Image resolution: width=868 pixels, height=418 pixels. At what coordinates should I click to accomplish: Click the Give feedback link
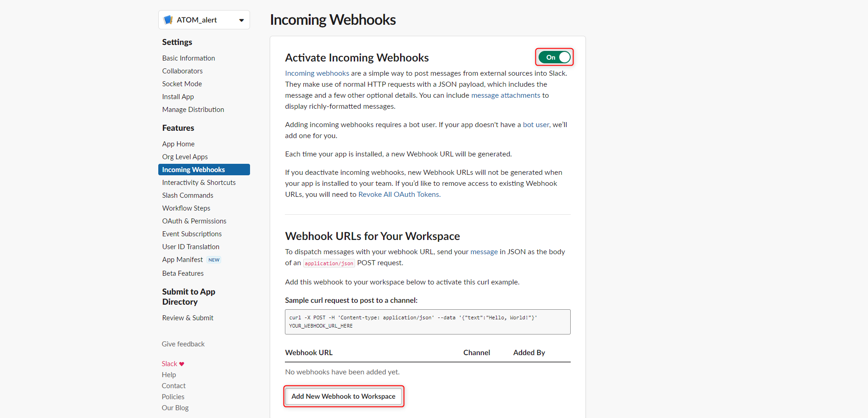pyautogui.click(x=183, y=344)
